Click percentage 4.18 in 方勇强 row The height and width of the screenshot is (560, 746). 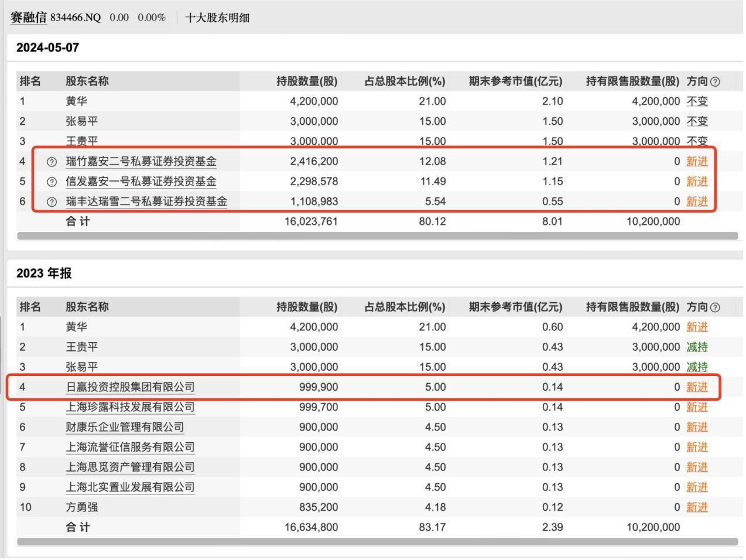coord(436,507)
